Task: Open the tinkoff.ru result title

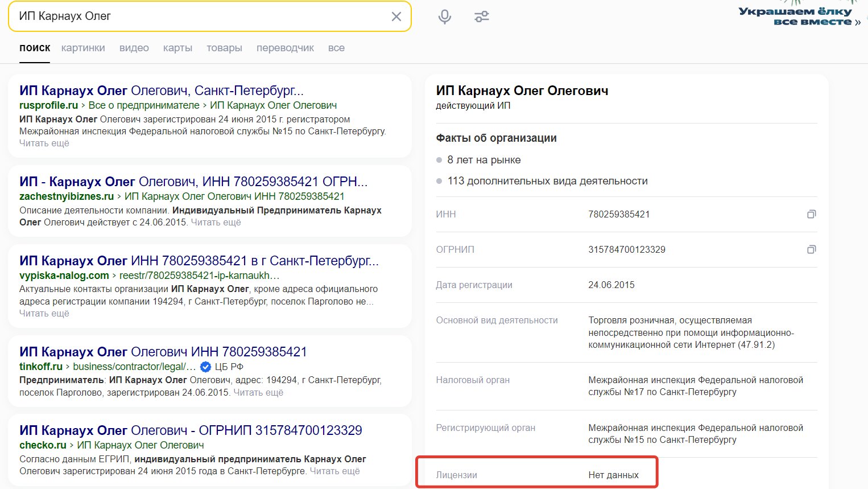Action: 163,352
